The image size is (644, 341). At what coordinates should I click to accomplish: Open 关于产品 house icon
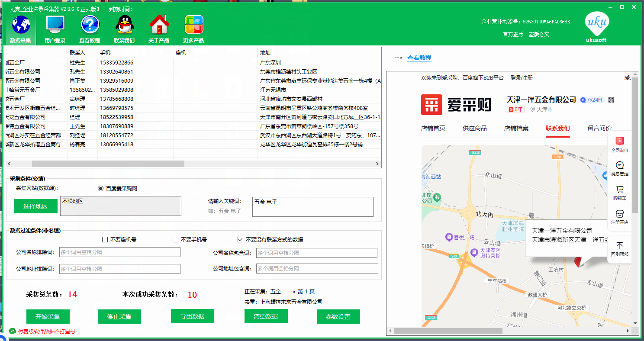pyautogui.click(x=159, y=25)
